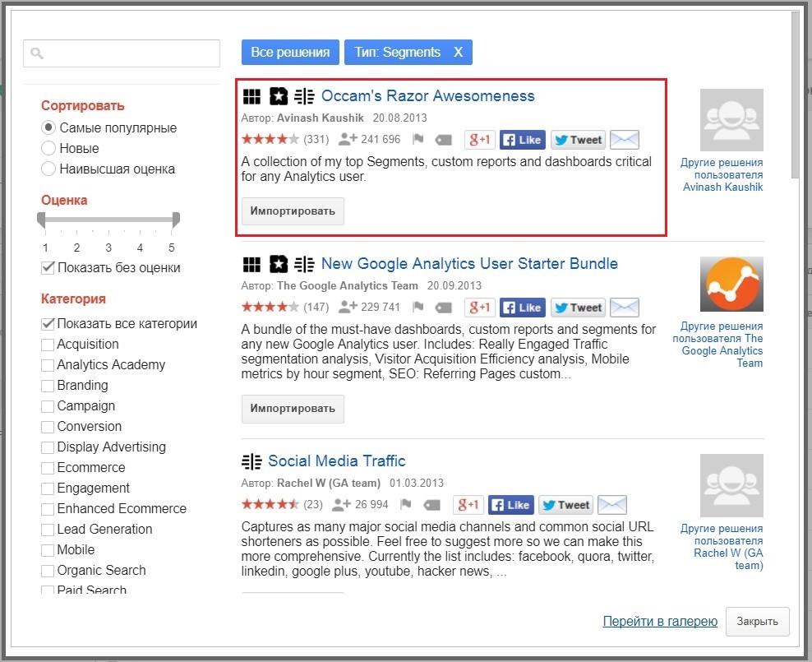Check the Conversion category
The height and width of the screenshot is (662, 812).
click(x=48, y=427)
